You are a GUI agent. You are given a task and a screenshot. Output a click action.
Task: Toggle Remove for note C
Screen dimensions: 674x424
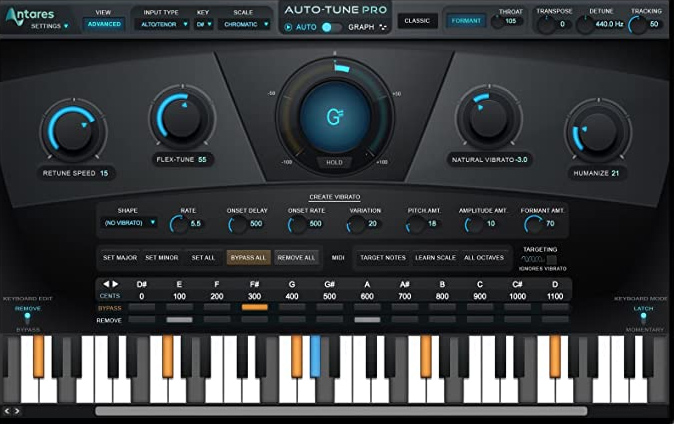(x=480, y=320)
